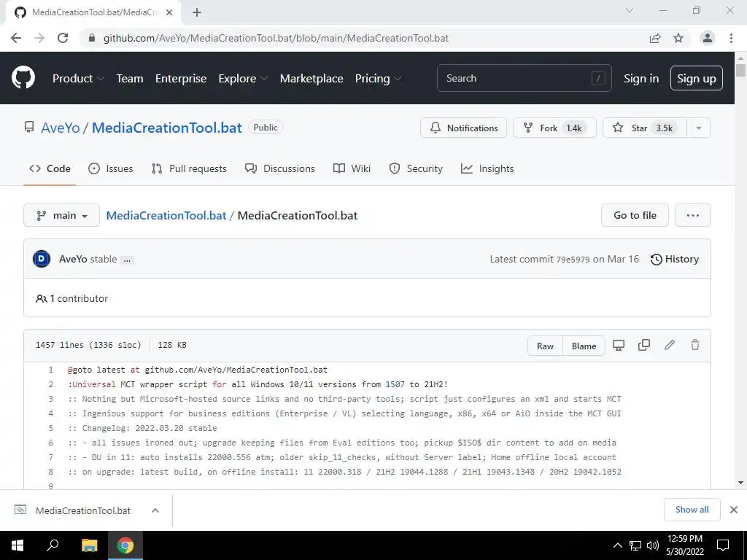This screenshot has width=747, height=560.
Task: Click the Go to file button
Action: tap(635, 215)
